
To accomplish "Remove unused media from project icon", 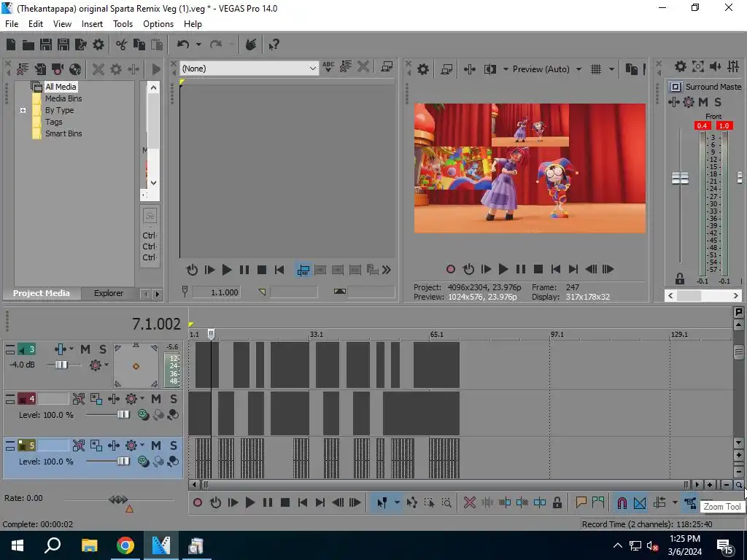I will [x=23, y=69].
